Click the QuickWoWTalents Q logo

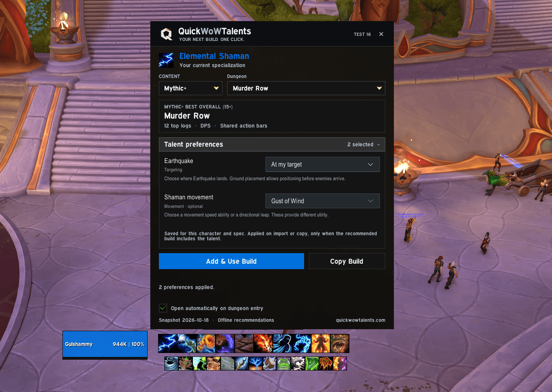167,34
